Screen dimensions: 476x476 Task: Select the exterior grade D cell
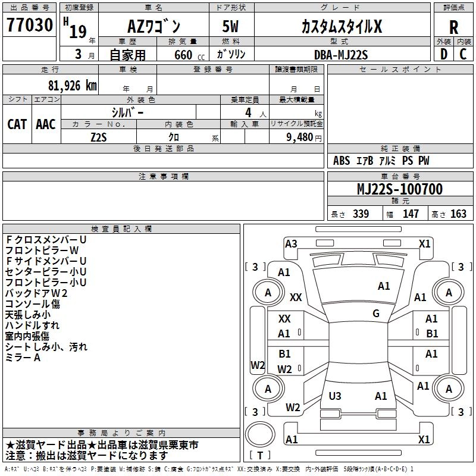444,54
